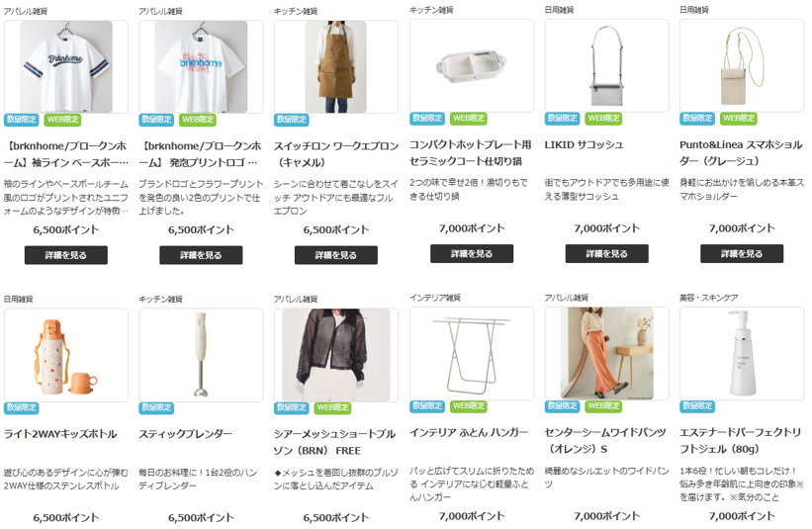
Task: Open the stick blender product image
Action: 201,355
